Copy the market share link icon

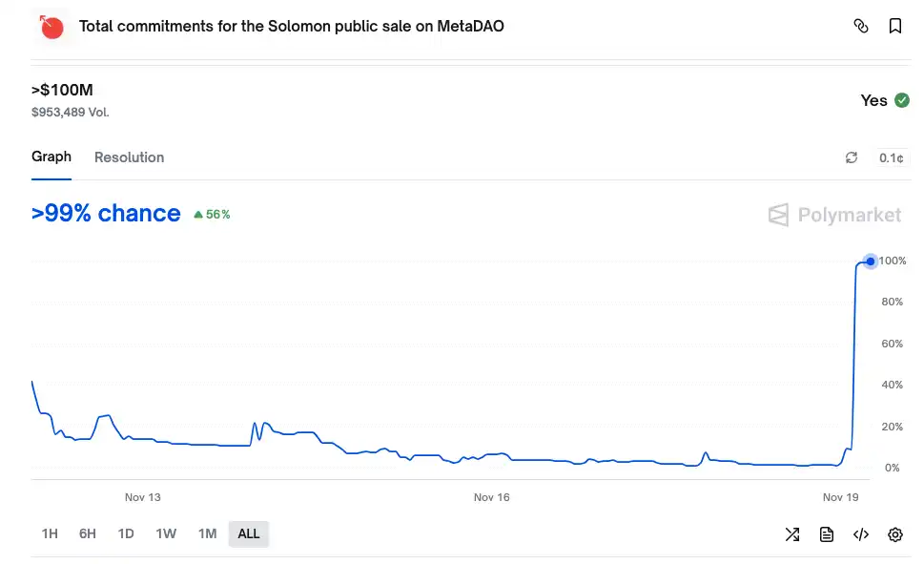[x=861, y=27]
